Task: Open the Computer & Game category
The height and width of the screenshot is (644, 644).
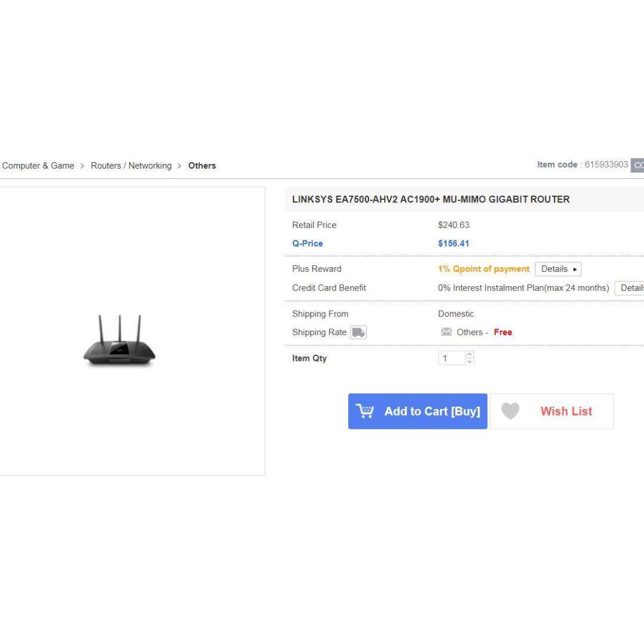Action: tap(38, 165)
